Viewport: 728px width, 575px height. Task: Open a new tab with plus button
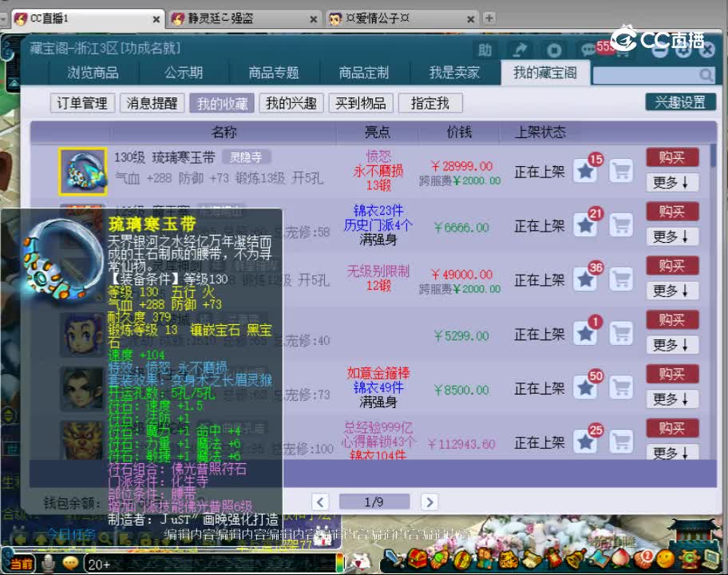(489, 18)
